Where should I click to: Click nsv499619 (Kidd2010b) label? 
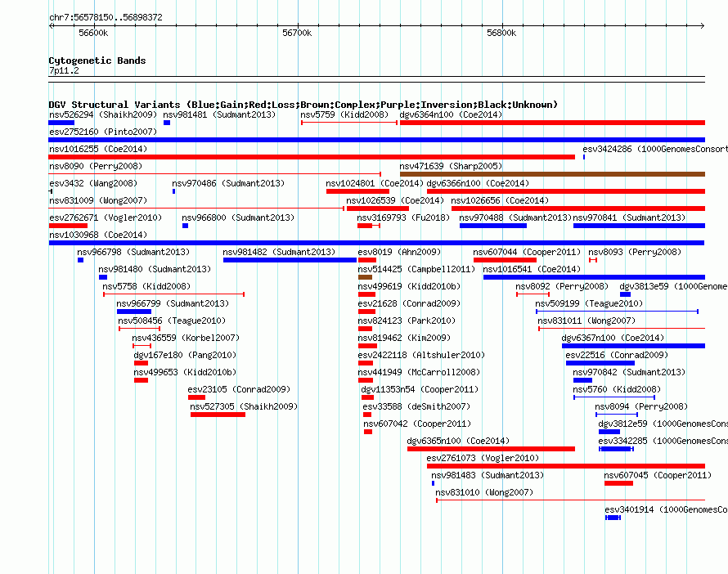point(409,286)
